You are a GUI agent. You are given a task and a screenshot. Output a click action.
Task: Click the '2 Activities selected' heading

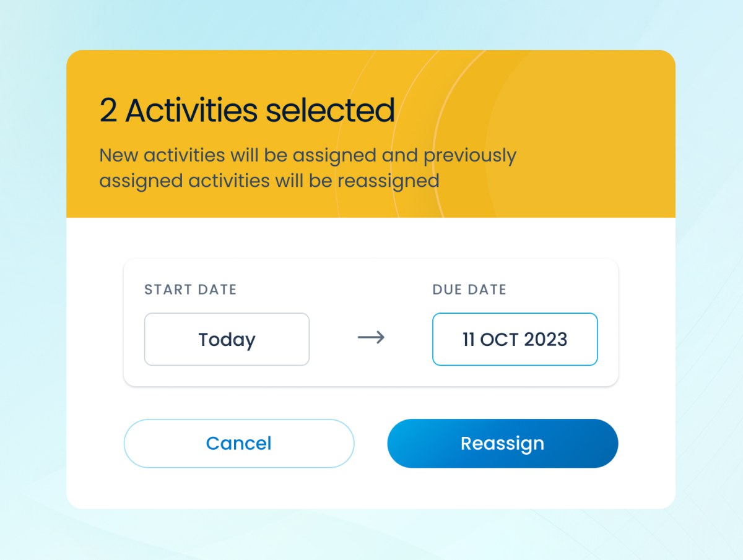[246, 110]
